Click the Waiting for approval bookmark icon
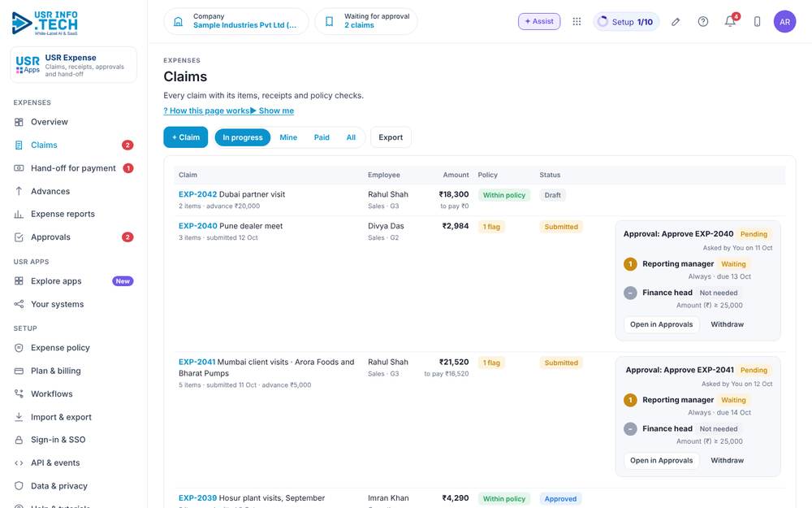Screen dimensions: 812x508 (330, 21)
